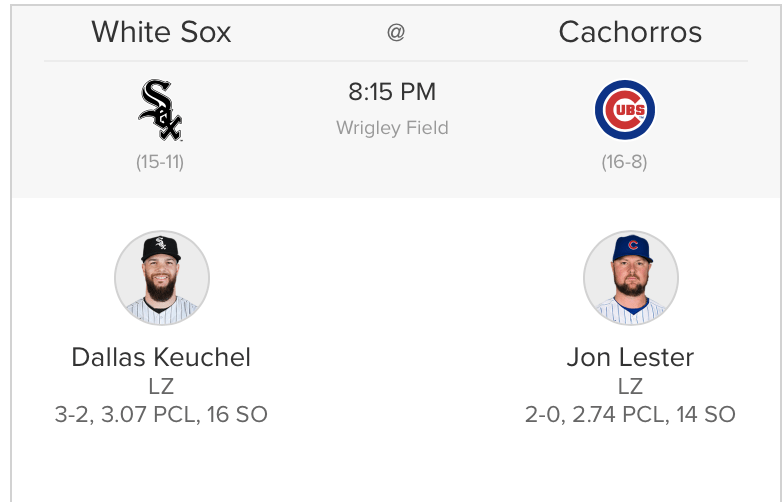This screenshot has width=782, height=502.
Task: Click the Cubs team logo
Action: pos(625,110)
